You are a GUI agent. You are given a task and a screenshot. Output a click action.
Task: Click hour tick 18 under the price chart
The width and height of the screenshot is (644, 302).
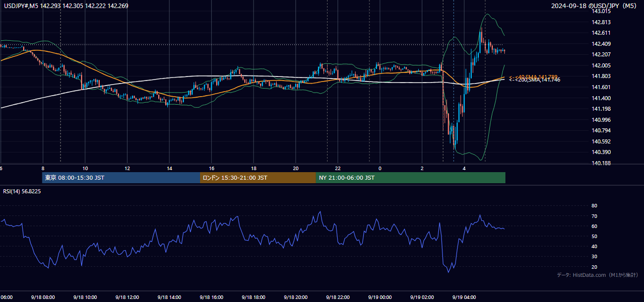[253, 168]
